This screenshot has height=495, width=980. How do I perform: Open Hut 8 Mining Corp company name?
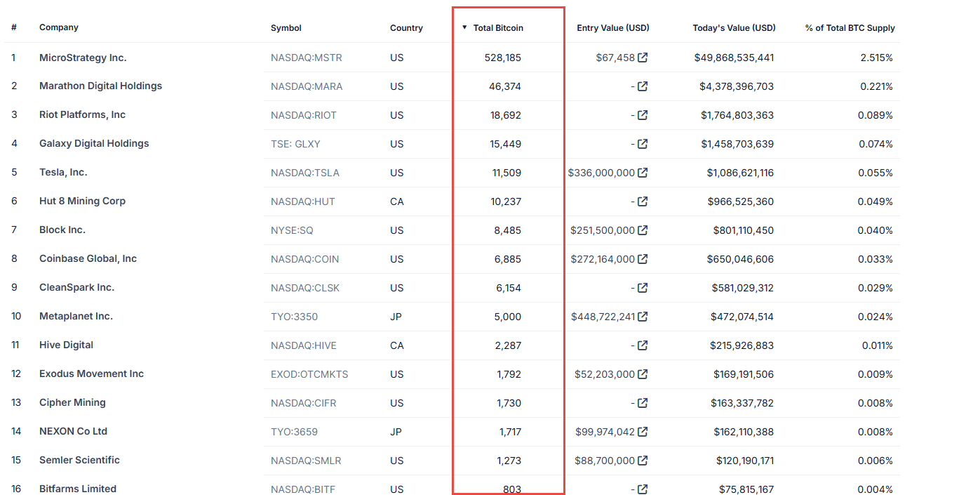82,201
